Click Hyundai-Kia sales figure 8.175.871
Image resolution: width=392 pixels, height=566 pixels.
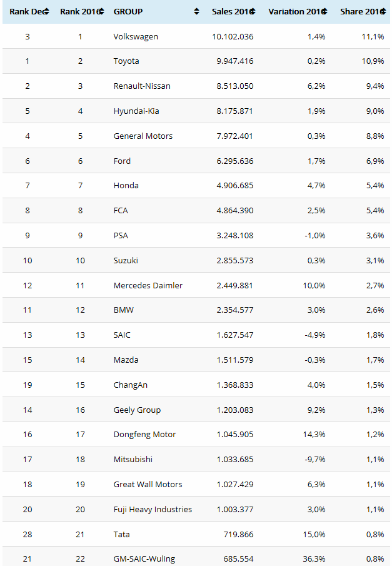point(233,111)
